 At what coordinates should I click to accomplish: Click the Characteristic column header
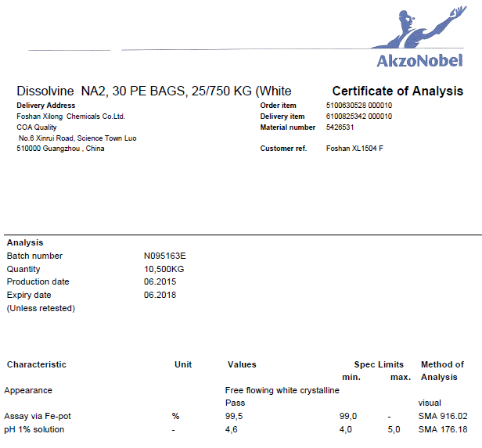(x=37, y=364)
